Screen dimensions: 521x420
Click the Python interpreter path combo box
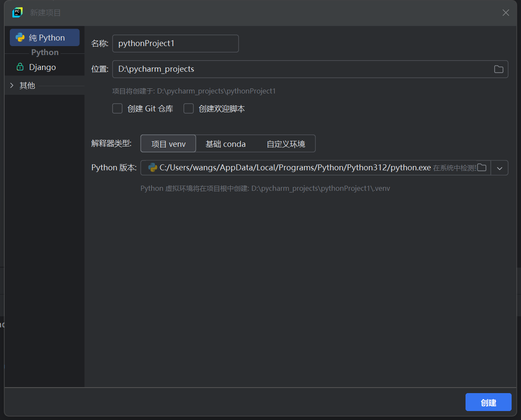(324, 168)
